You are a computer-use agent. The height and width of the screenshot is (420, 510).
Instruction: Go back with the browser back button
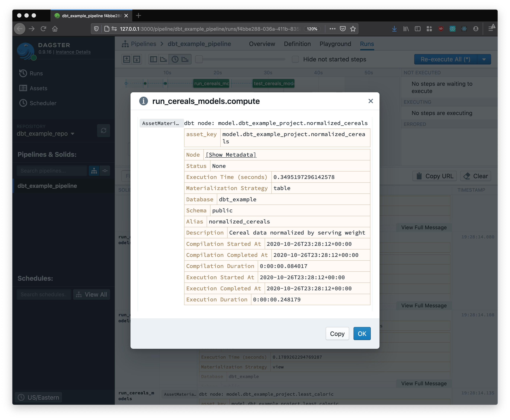(x=20, y=29)
